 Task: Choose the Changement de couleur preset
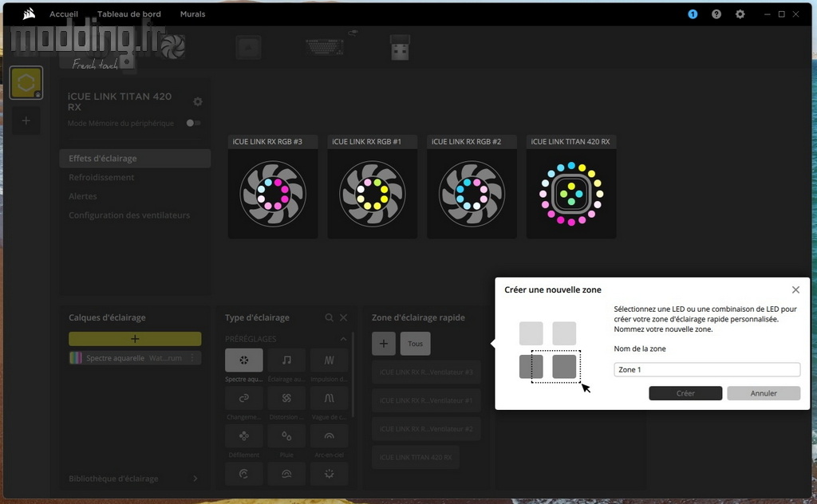click(244, 398)
